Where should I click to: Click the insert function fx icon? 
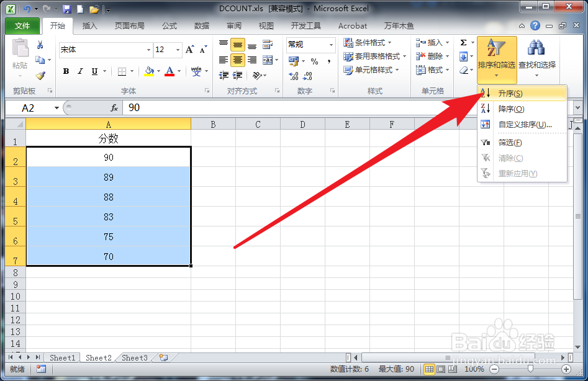pos(114,108)
